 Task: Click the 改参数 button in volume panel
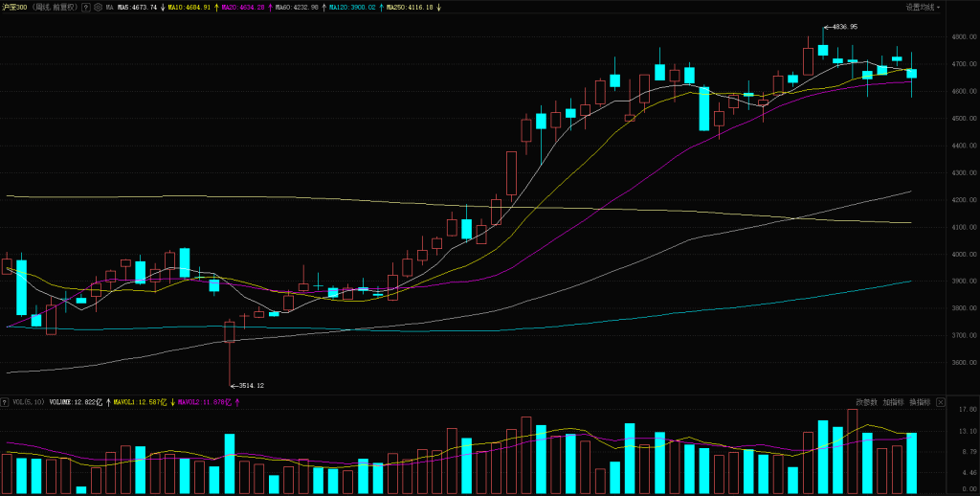[866, 402]
